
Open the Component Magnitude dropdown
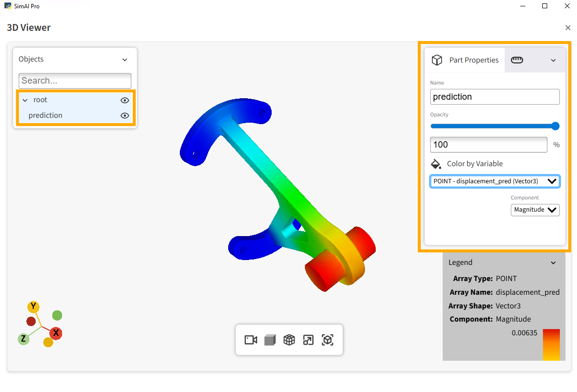tap(535, 210)
